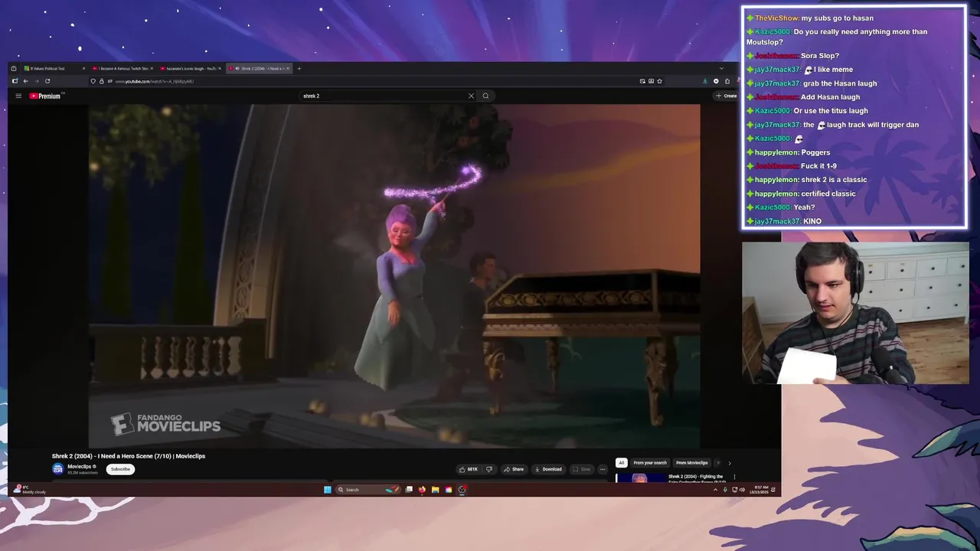This screenshot has width=980, height=551.
Task: Open the Movieclips channel avatar
Action: pyautogui.click(x=57, y=469)
